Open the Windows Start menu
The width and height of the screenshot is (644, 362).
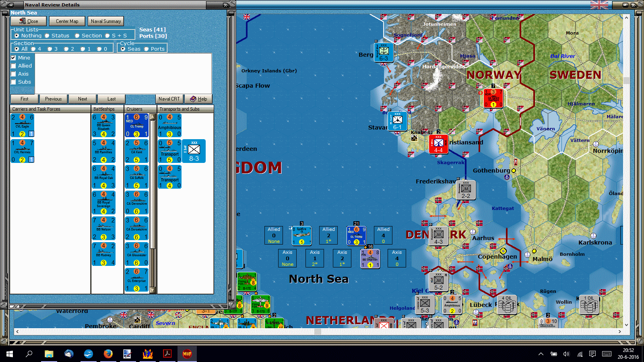[10, 354]
